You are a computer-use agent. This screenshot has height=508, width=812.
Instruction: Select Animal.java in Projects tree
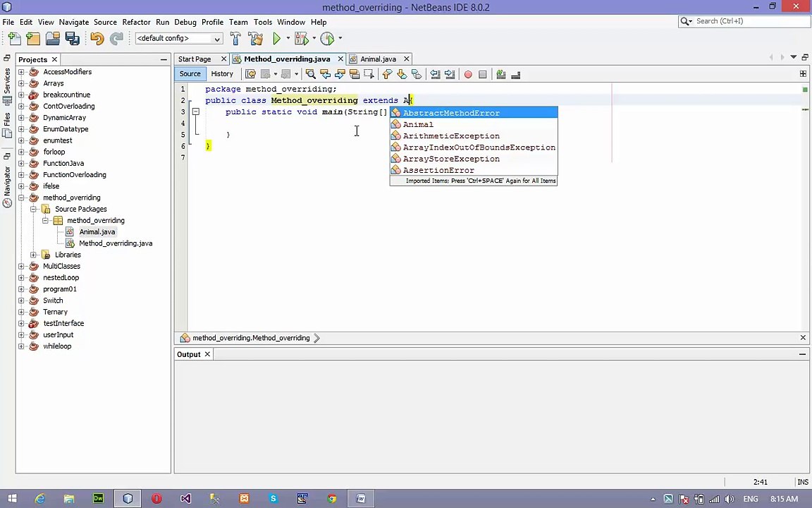pos(97,231)
